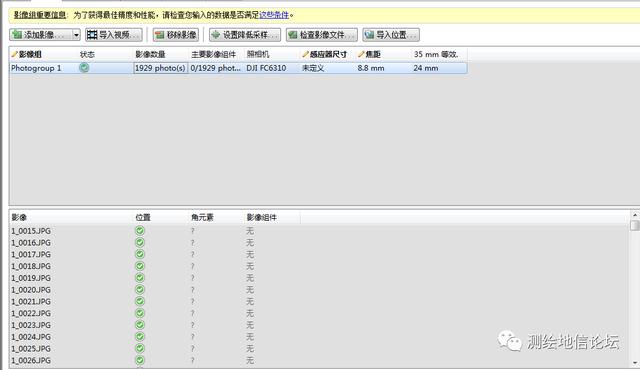This screenshot has height=370, width=640.
Task: Click the ? rotation cell of 1_0015.JPG
Action: coord(193,231)
